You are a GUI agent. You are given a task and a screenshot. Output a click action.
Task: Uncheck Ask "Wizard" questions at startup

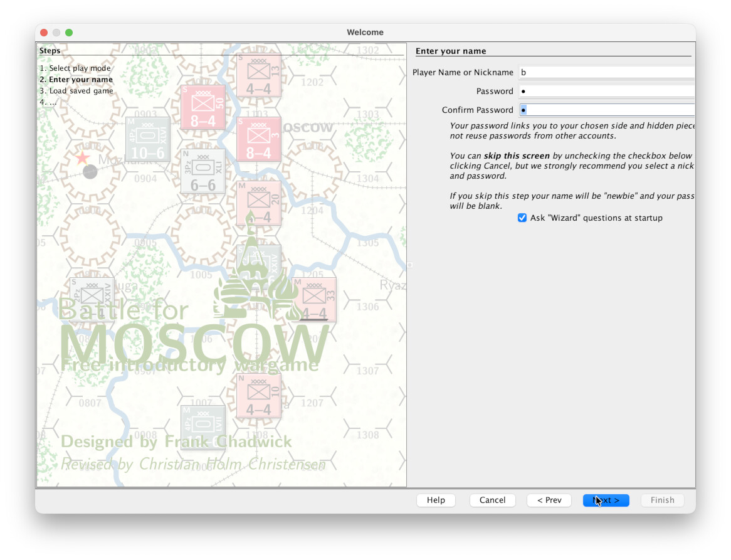pos(522,218)
